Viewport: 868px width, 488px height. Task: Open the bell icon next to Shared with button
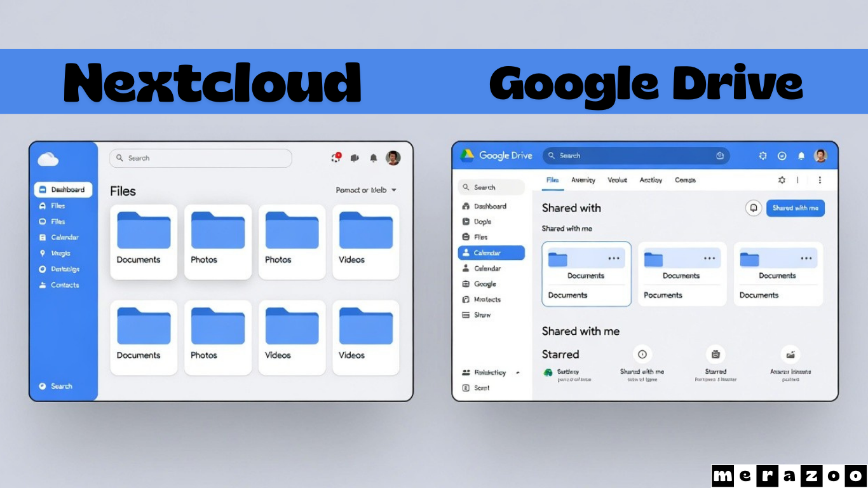[x=754, y=208]
